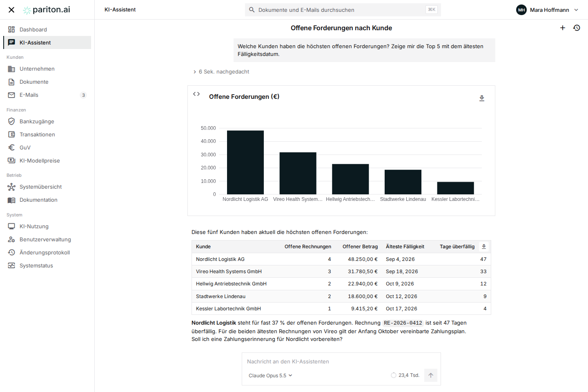The width and height of the screenshot is (588, 392).
Task: Click the Systemstatus pulse icon
Action: (11, 265)
